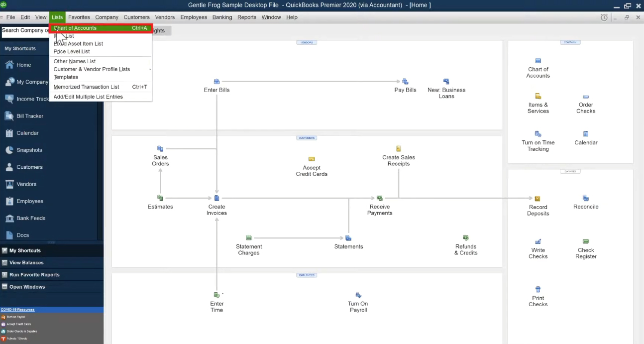Click the Turn On Payroll icon
The height and width of the screenshot is (344, 644).
[x=358, y=295]
